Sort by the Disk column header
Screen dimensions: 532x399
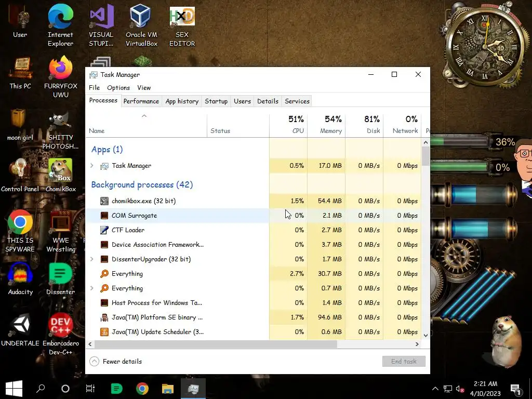pos(364,125)
